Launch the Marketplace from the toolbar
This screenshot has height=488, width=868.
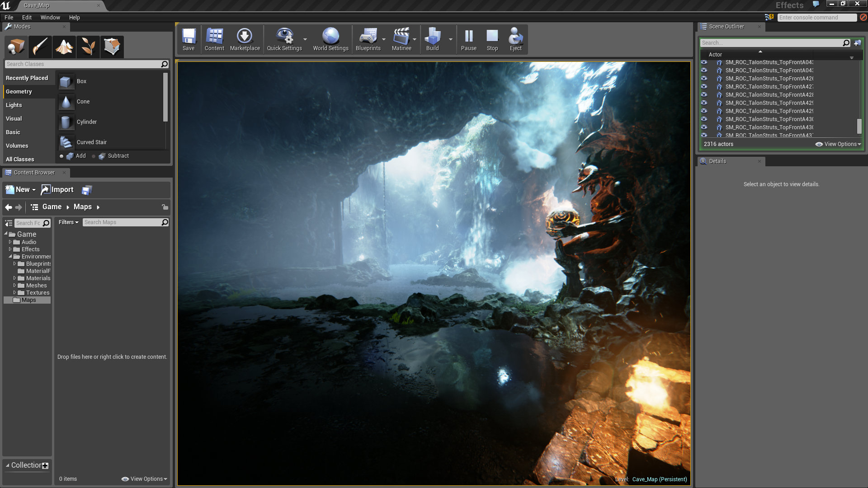click(x=245, y=40)
